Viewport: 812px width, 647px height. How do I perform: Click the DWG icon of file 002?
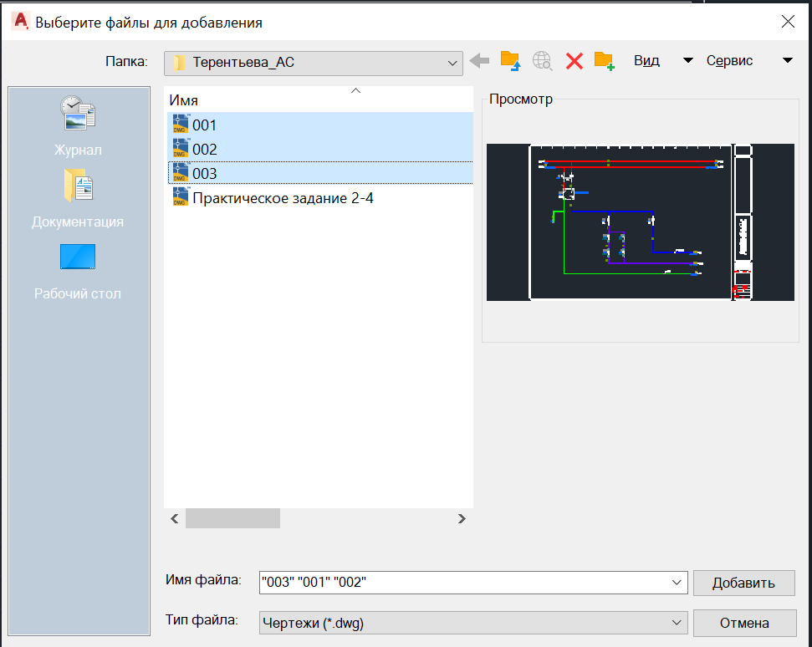[x=181, y=149]
